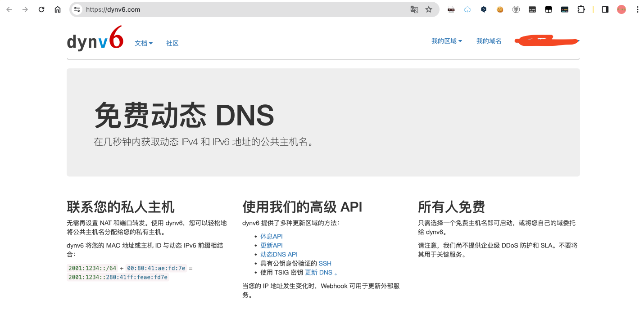Navigate to 社区 in the header
This screenshot has height=323, width=644.
172,43
